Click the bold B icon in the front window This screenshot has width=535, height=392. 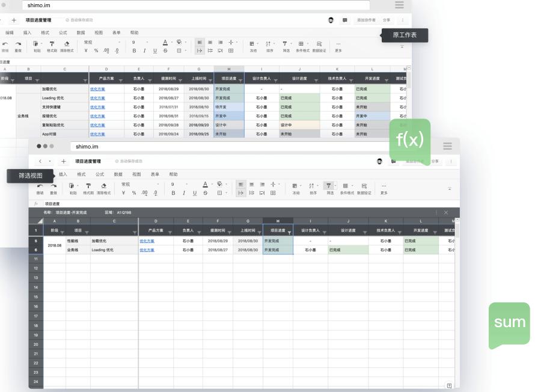tap(173, 193)
